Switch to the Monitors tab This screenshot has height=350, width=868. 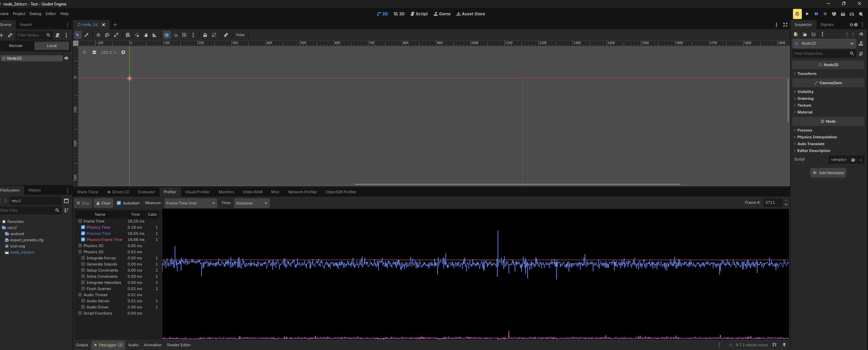point(226,192)
